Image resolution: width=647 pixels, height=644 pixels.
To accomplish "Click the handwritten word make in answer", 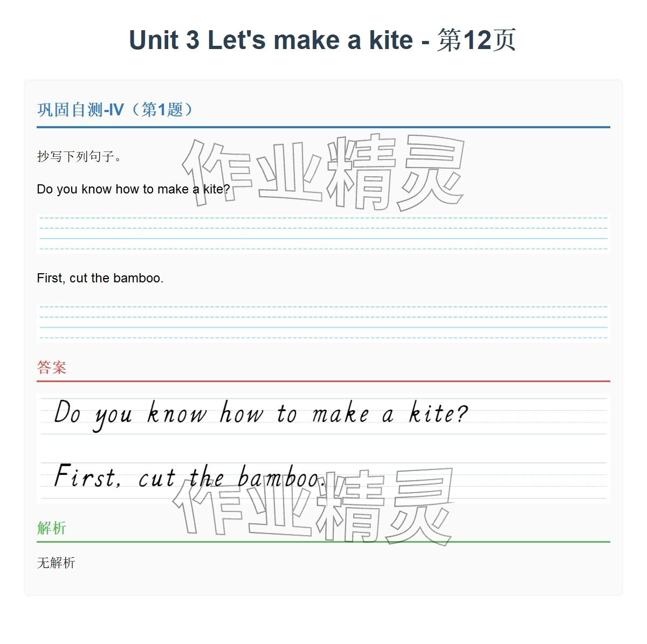I will tap(341, 414).
